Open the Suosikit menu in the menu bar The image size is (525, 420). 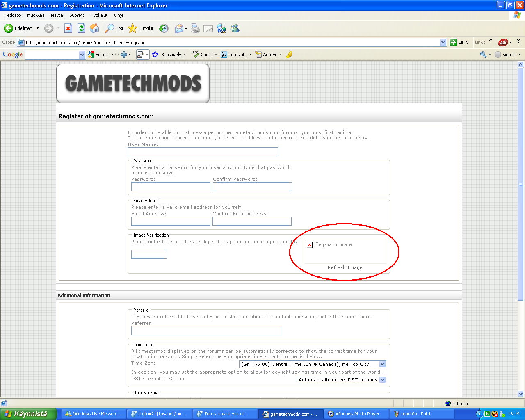tap(77, 15)
